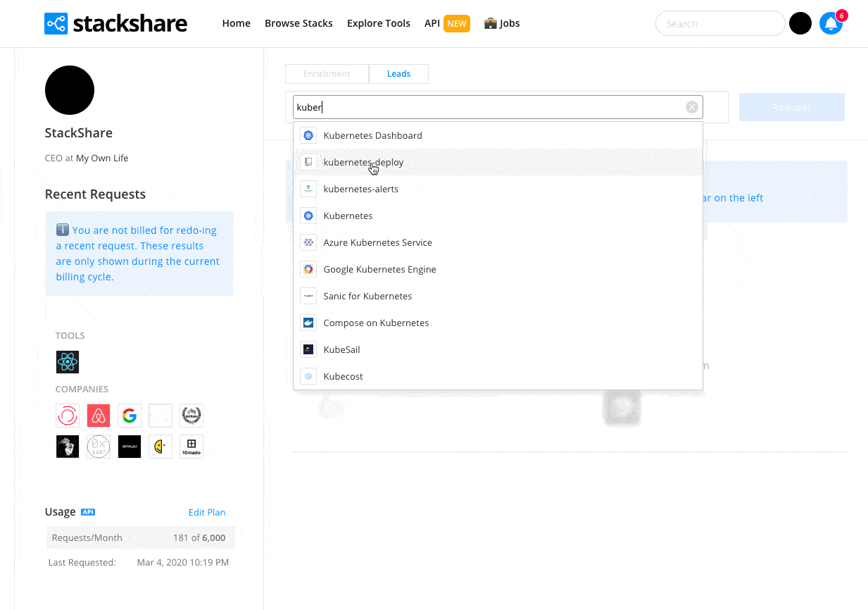Clear the kuber search text
Viewport: 868px width, 610px height.
[x=692, y=107]
